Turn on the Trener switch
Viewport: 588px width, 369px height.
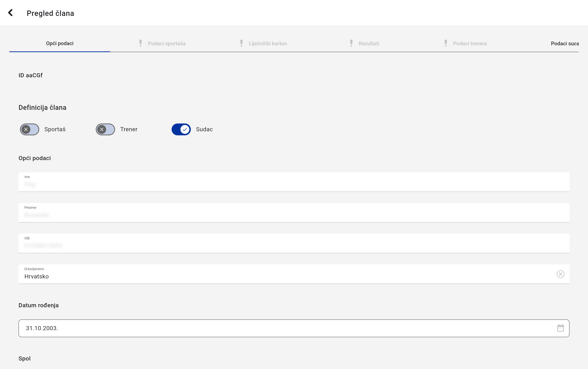pyautogui.click(x=105, y=129)
